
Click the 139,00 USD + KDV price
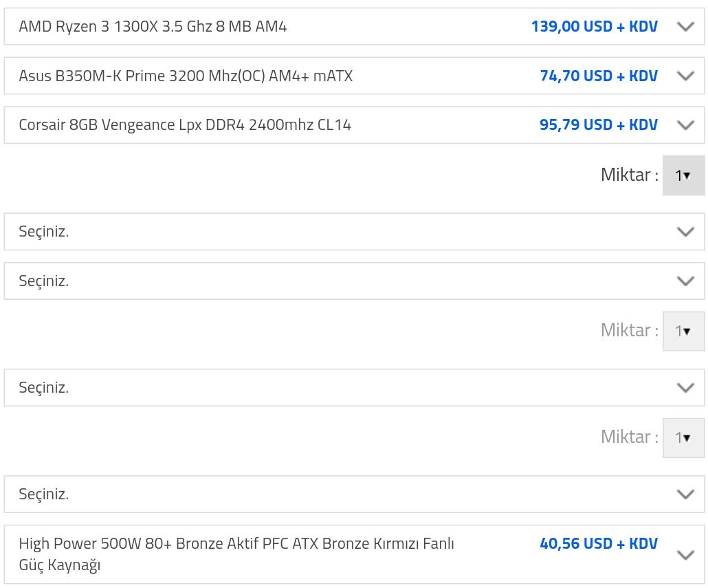[x=594, y=27]
